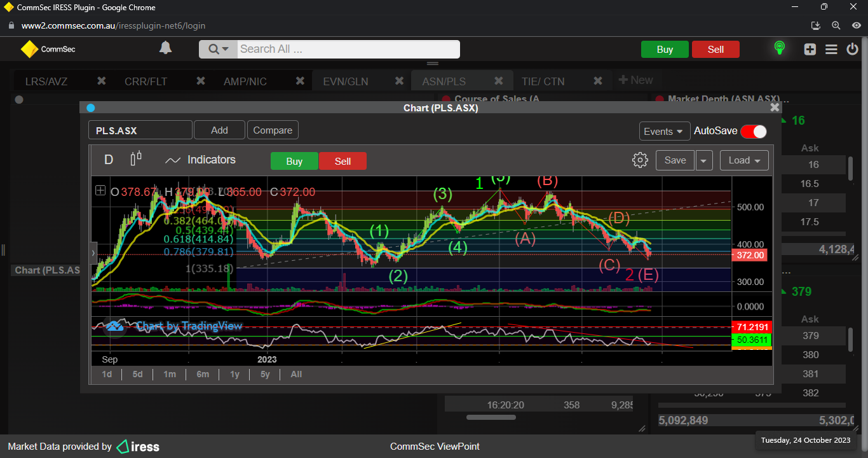Switch to the LRS/AVZ tab
This screenshot has height=458, width=868.
(46, 81)
